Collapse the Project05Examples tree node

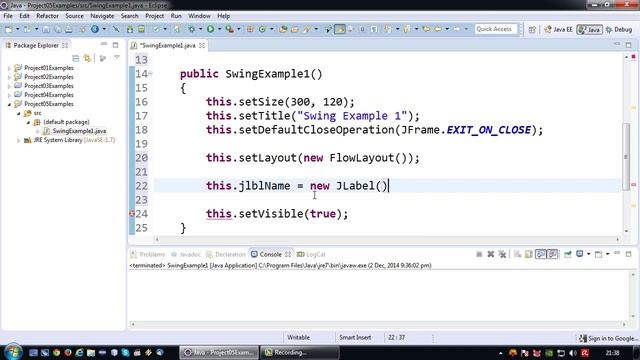click(x=9, y=104)
